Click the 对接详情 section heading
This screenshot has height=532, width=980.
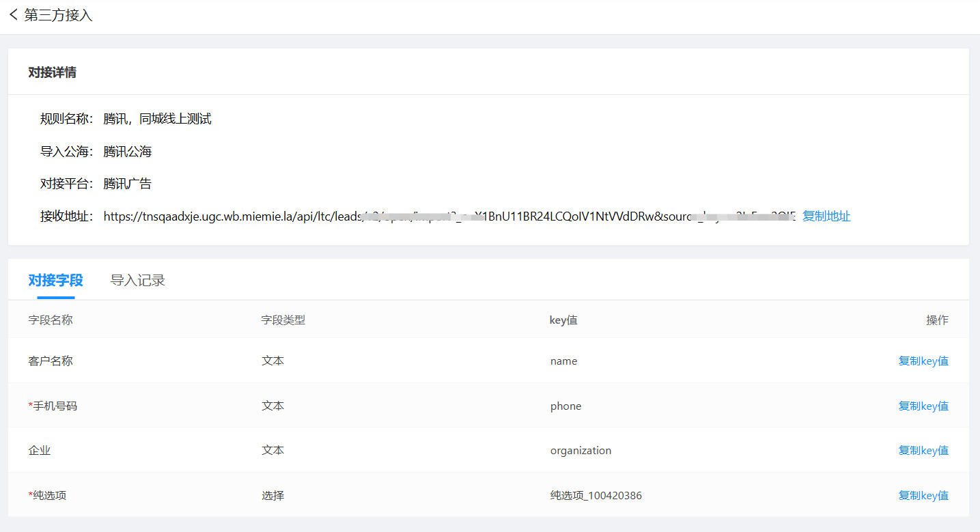(x=52, y=72)
